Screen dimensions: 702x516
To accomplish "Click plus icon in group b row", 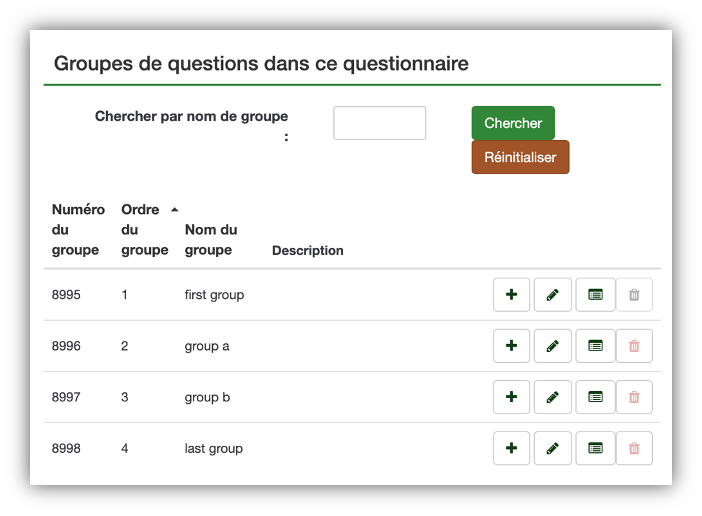I will point(511,397).
